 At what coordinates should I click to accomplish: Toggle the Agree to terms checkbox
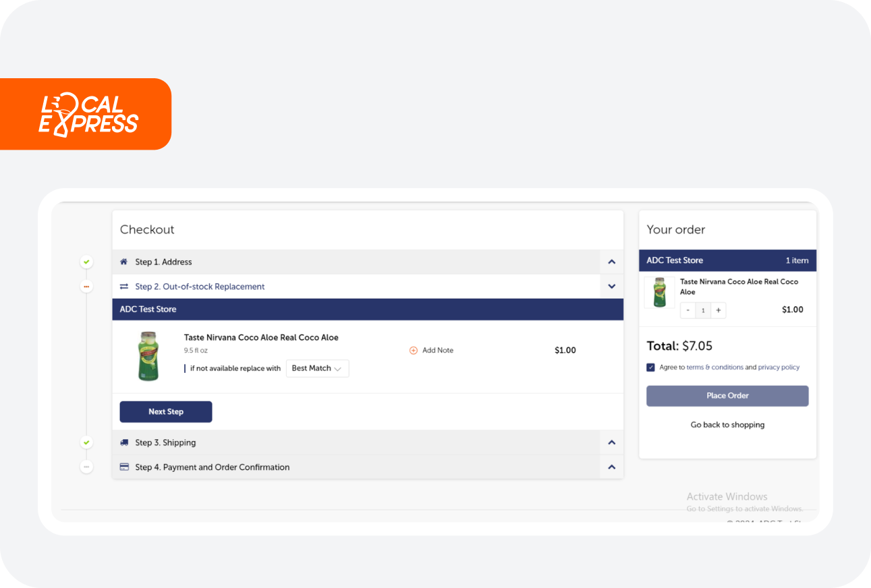coord(650,367)
